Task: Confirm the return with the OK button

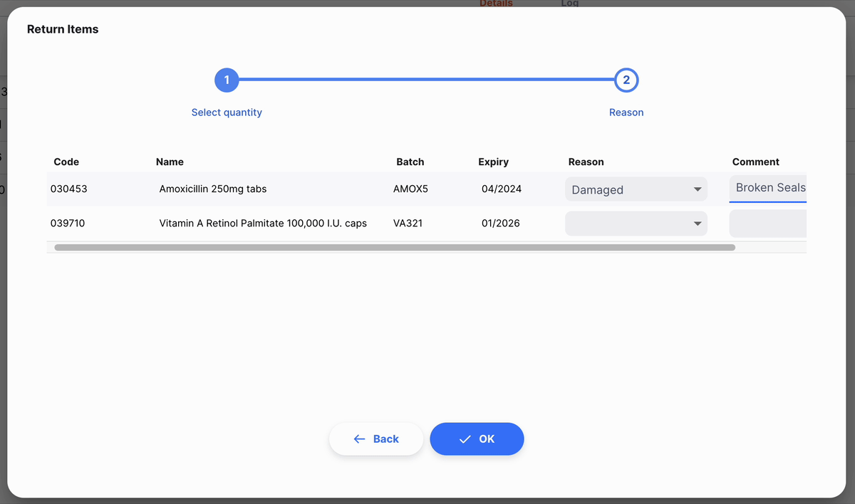Action: coord(477,439)
